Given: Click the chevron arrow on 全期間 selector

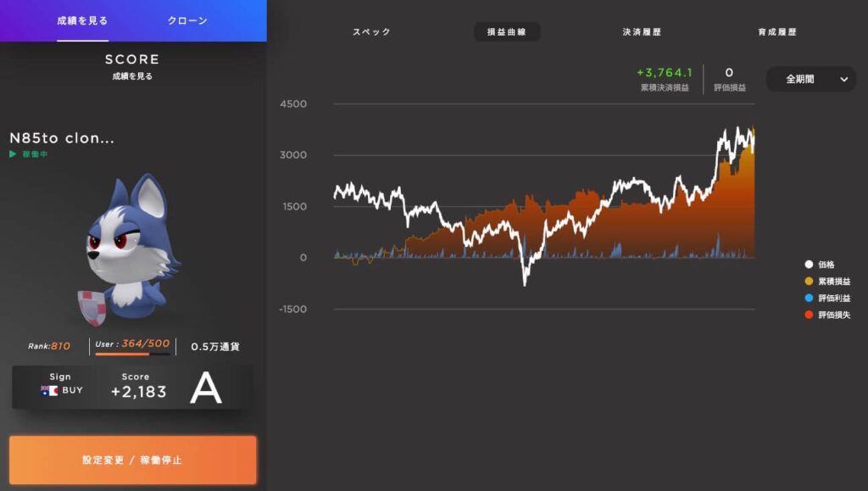Looking at the screenshot, I should click(x=844, y=79).
